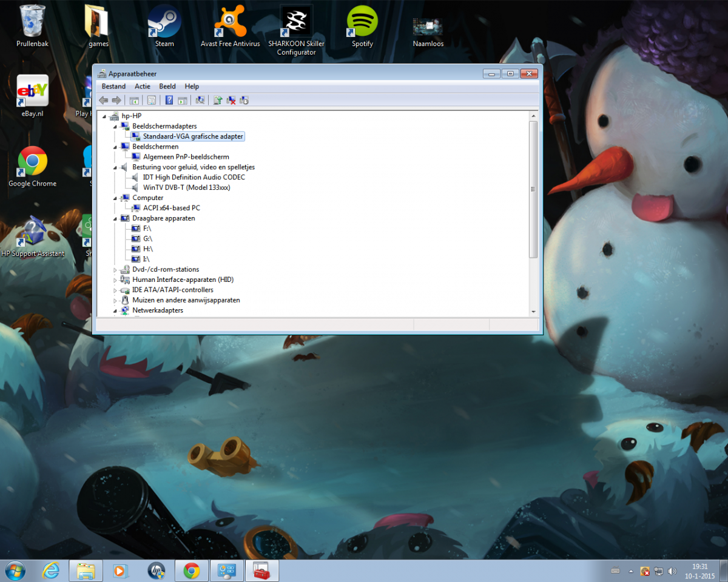Expand the Dvd-/cd-rom-stations category
728x582 pixels.
pyautogui.click(x=115, y=270)
